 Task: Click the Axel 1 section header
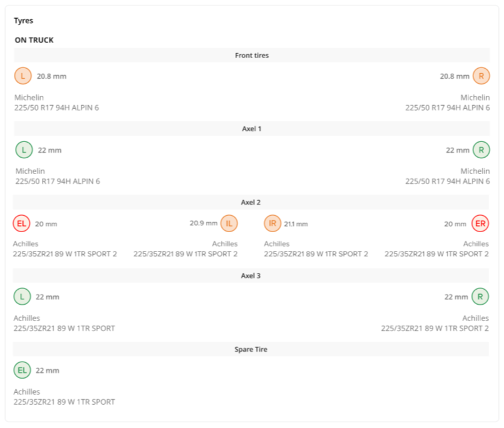pos(251,129)
